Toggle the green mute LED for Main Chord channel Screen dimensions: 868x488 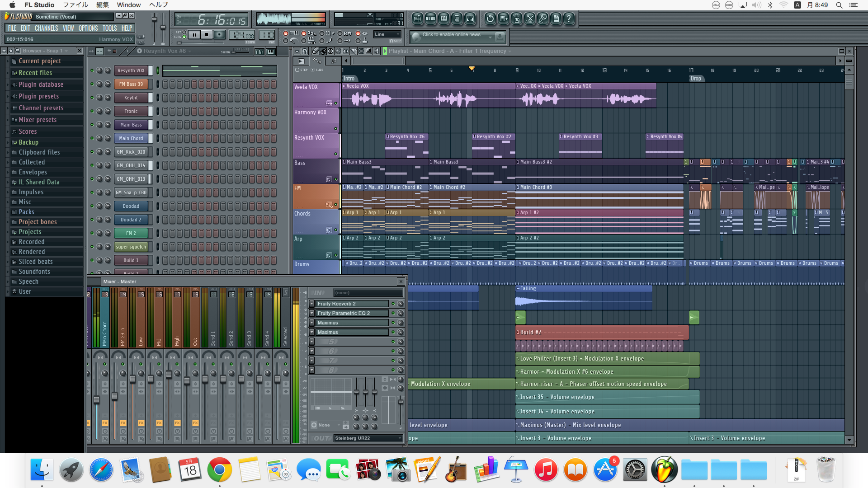(x=92, y=138)
